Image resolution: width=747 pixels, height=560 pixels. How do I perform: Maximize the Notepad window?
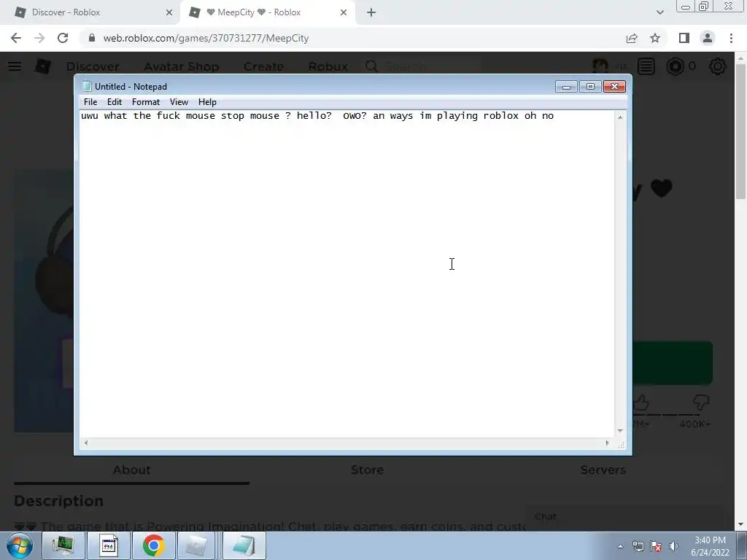tap(590, 87)
